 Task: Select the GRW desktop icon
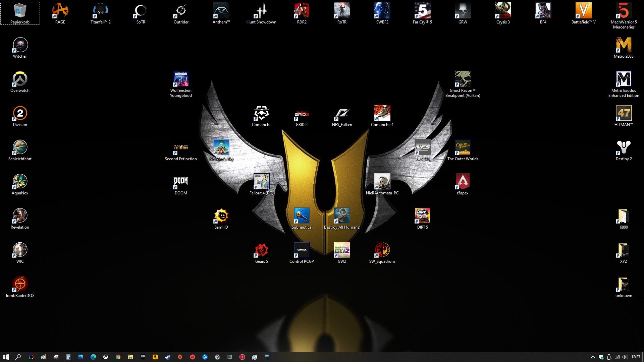(463, 11)
